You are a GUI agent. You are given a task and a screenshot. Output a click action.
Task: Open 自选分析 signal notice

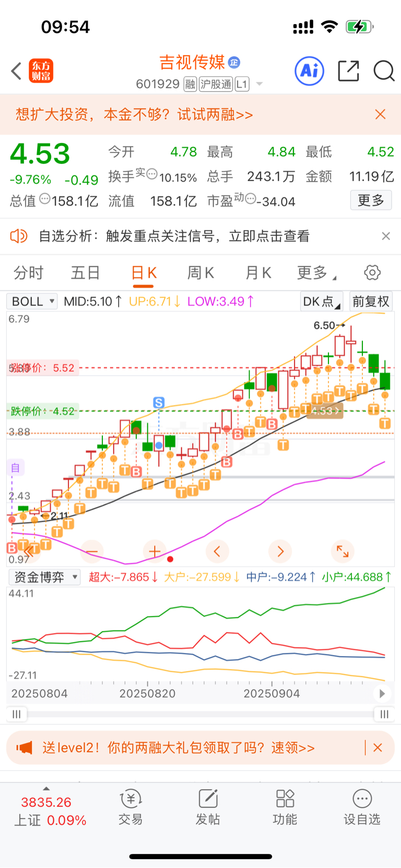pyautogui.click(x=174, y=236)
